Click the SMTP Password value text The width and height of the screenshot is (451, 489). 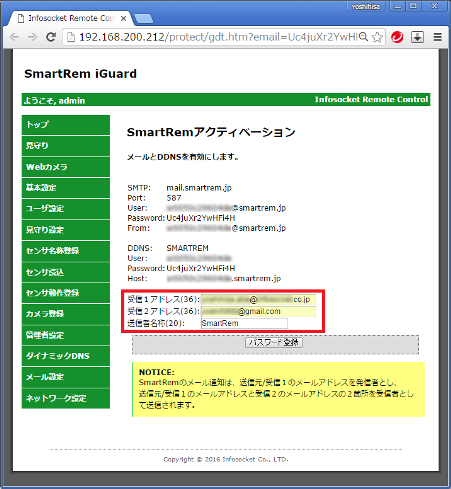coord(201,218)
